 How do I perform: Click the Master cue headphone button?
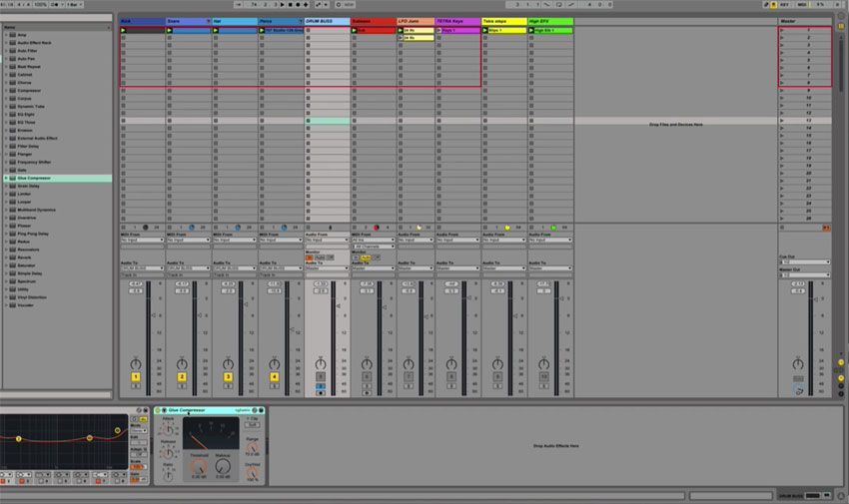point(798,389)
